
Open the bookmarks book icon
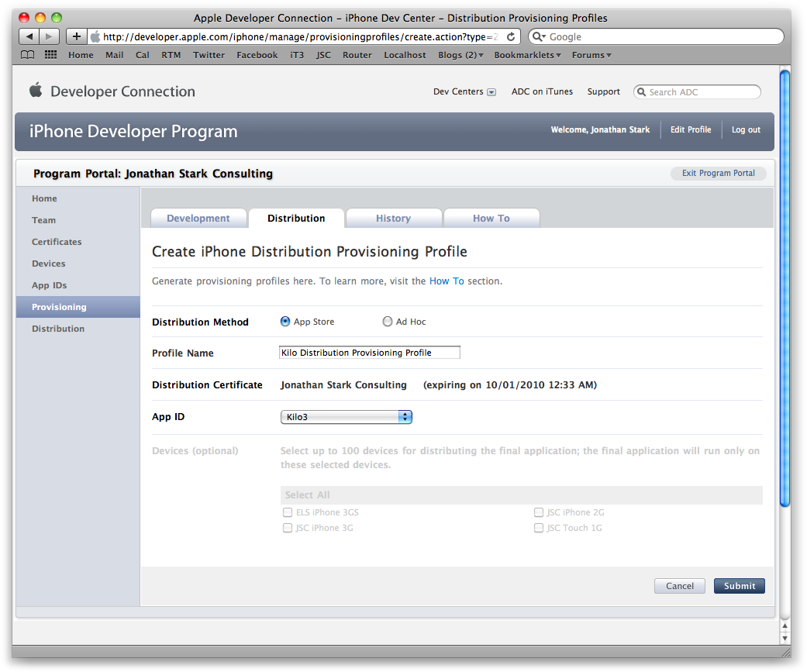point(28,55)
